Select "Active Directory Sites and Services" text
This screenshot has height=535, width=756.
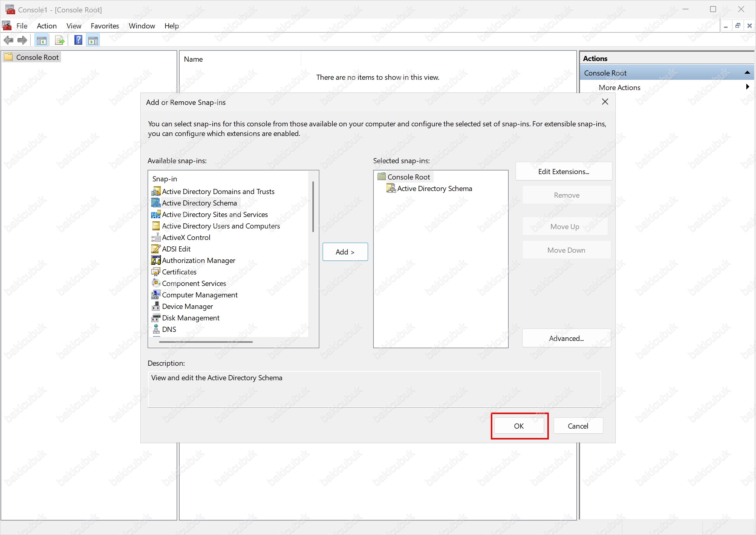pyautogui.click(x=215, y=215)
